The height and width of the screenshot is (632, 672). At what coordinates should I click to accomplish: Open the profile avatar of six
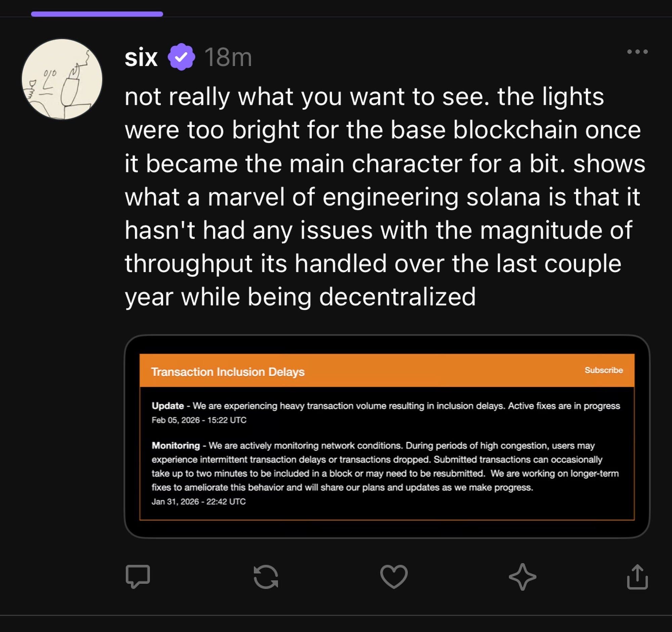(62, 79)
